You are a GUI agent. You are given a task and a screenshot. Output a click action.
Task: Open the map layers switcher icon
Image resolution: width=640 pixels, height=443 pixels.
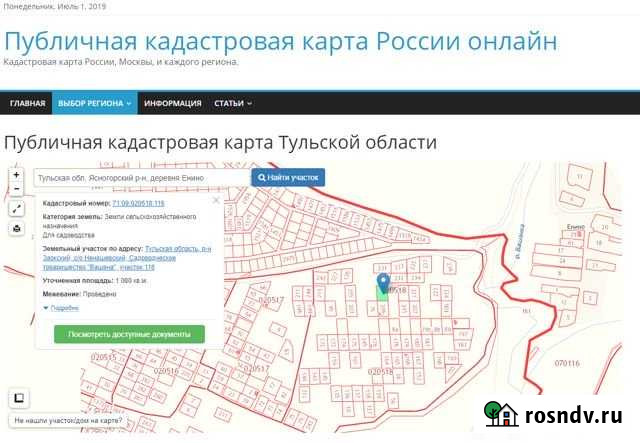(x=17, y=398)
